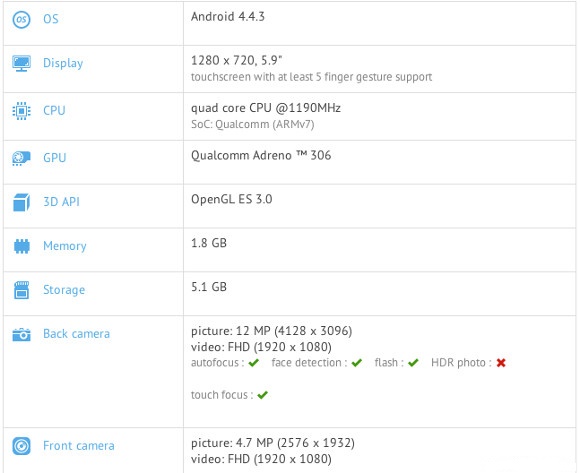Select the Storage label
The image size is (580, 473).
(64, 290)
